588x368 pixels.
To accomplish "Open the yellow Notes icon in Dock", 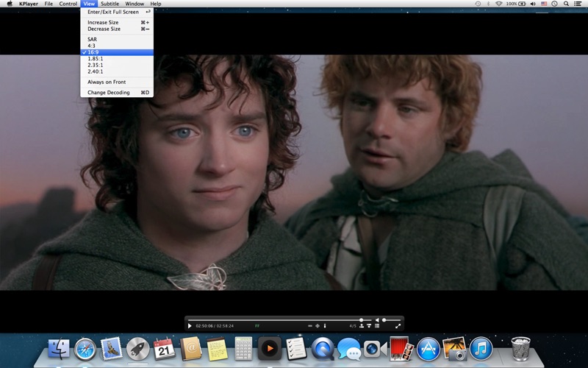I will click(217, 349).
